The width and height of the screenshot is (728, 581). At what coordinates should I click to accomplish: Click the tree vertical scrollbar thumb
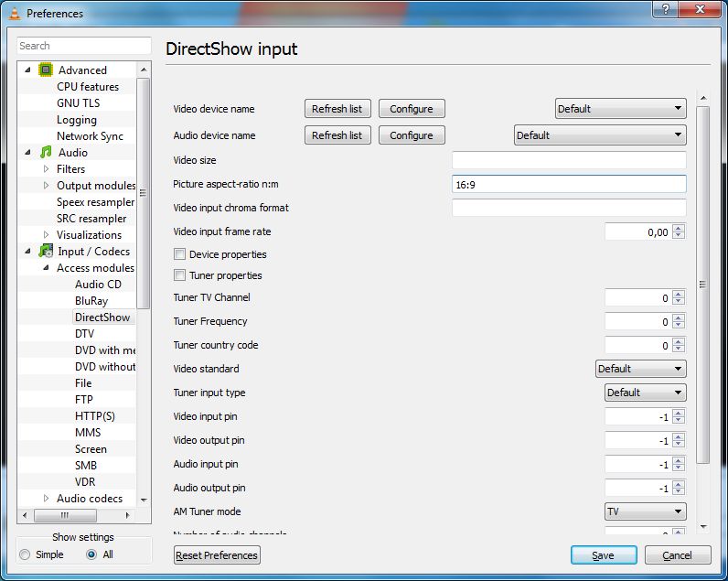click(143, 193)
